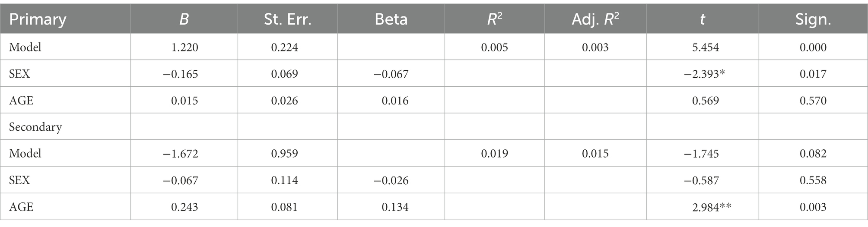Click the 5.454 t value cell
Viewport: 868px width, 227px height.
[x=706, y=47]
